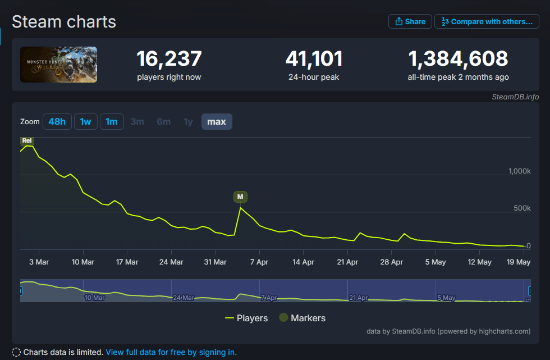Set chart zoom to 1w
The image size is (550, 360).
coord(86,122)
